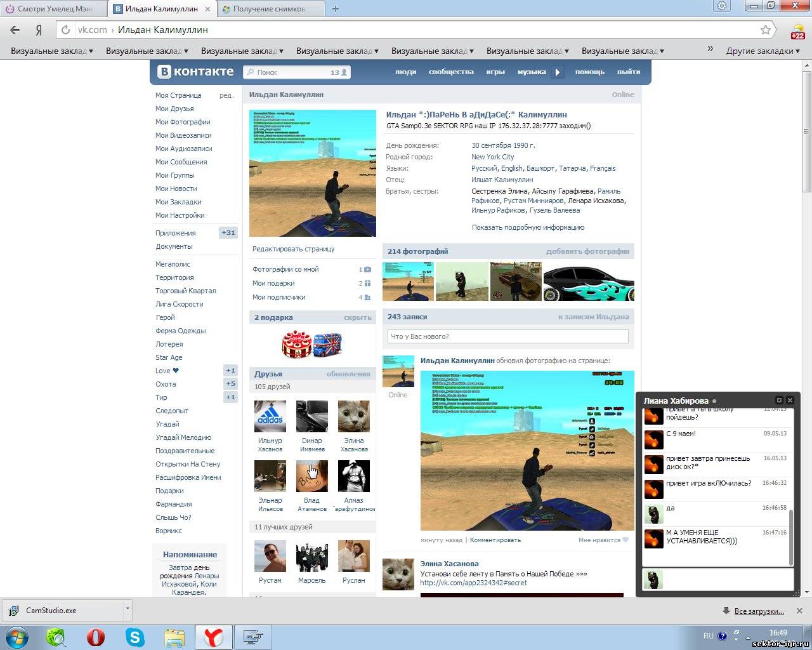This screenshot has width=812, height=650.
Task: Bookmark page with star icon
Action: point(766,30)
